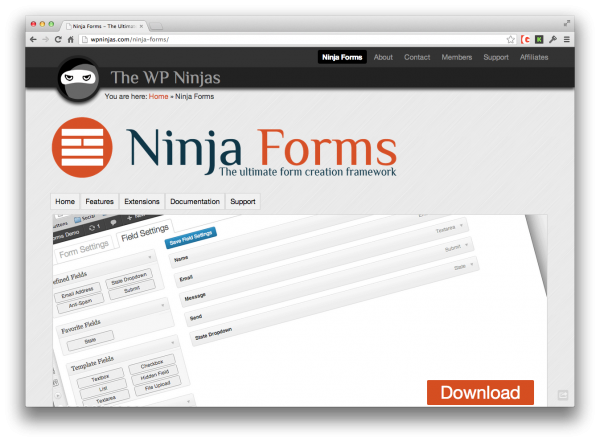
Task: Open the wrench extension icon
Action: click(x=553, y=39)
